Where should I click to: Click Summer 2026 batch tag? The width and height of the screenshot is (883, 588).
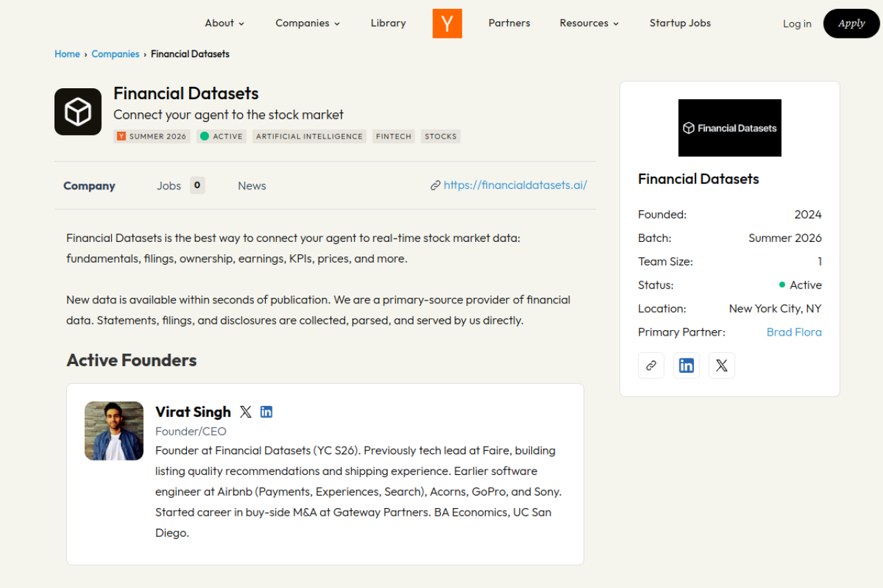152,136
